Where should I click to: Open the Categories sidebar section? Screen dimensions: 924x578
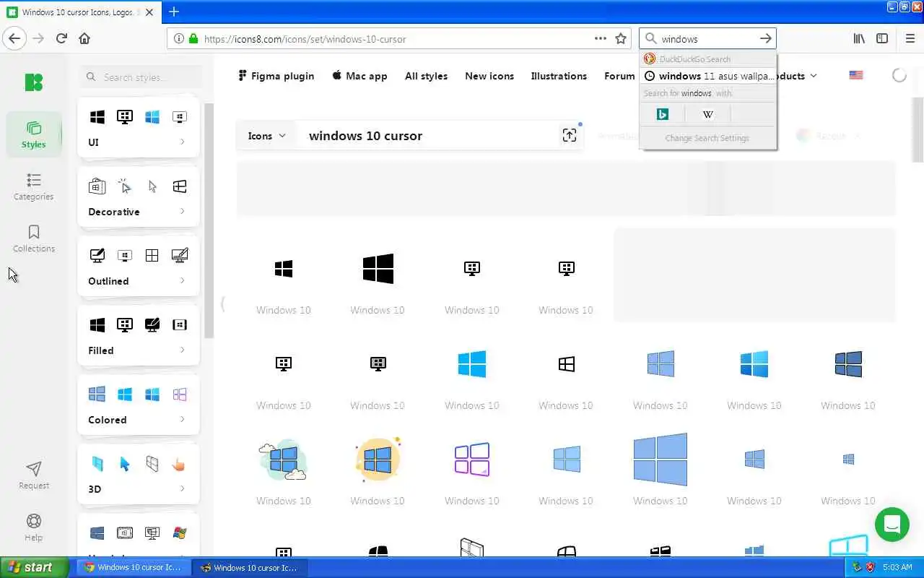coord(33,186)
